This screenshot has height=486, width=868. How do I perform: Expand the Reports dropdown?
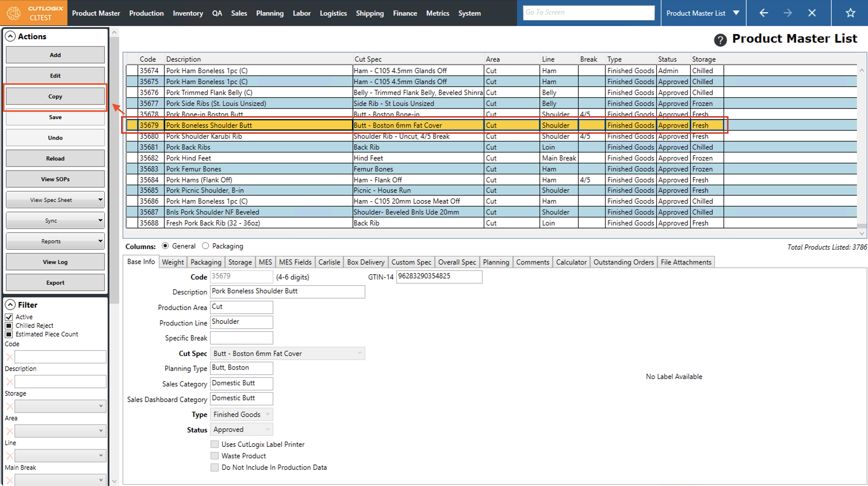point(55,241)
